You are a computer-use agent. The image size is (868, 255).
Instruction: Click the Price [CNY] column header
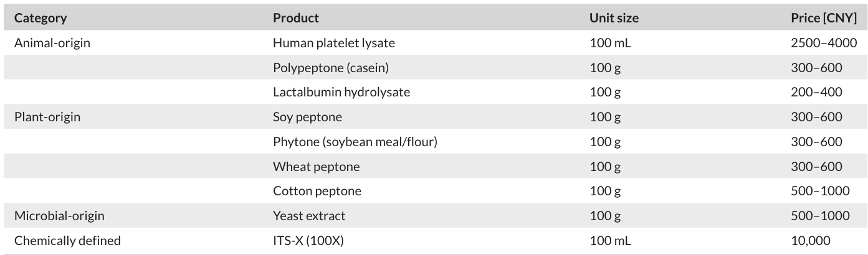pyautogui.click(x=824, y=18)
